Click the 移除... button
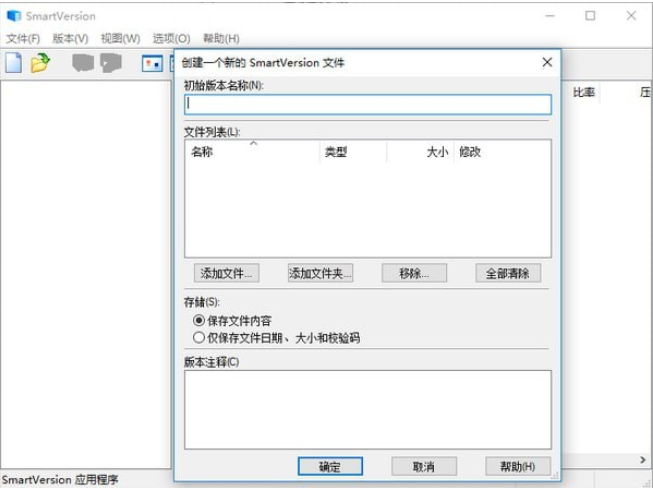 414,273
